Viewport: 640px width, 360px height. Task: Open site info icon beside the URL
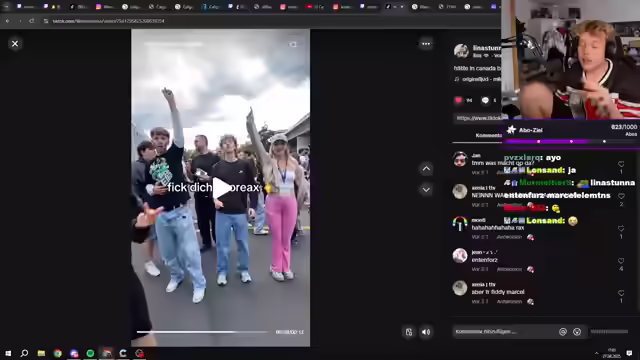click(46, 21)
